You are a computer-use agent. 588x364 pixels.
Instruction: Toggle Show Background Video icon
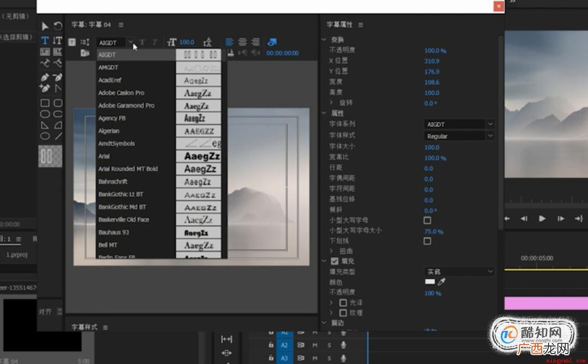[272, 42]
